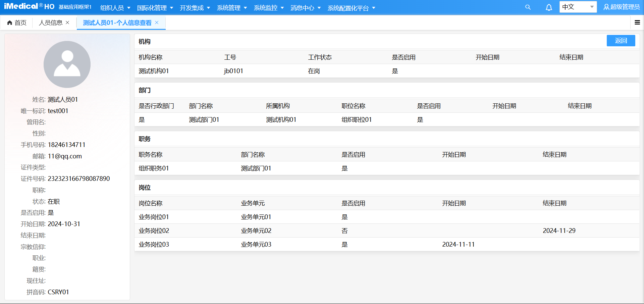Select the 业务岗位02 row
The image size is (644, 304).
click(154, 231)
